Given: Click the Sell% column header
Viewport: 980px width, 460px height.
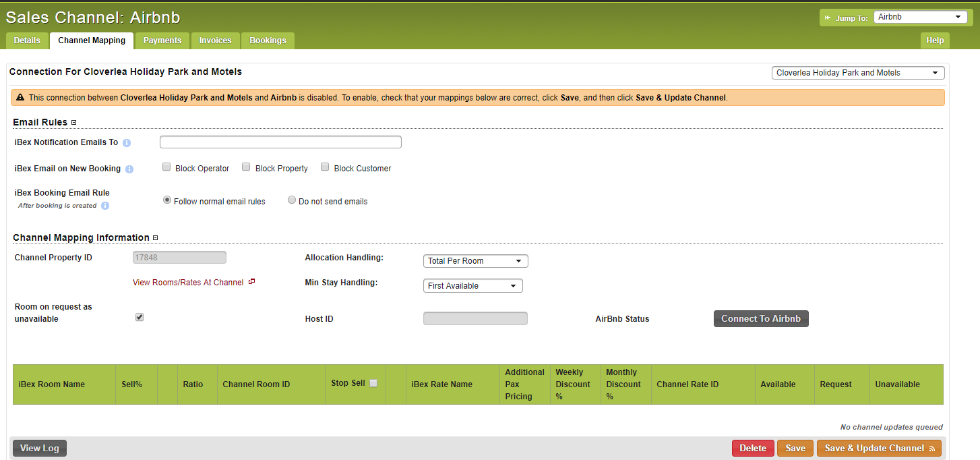Looking at the screenshot, I should click(135, 384).
